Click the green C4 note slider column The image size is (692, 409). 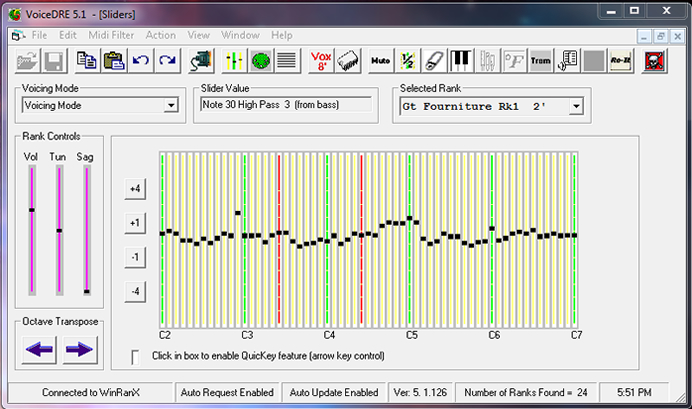[327, 240]
